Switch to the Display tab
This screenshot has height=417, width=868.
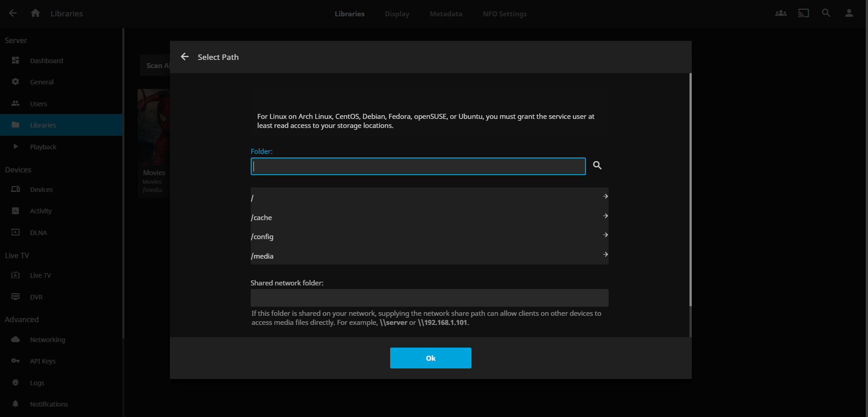397,14
